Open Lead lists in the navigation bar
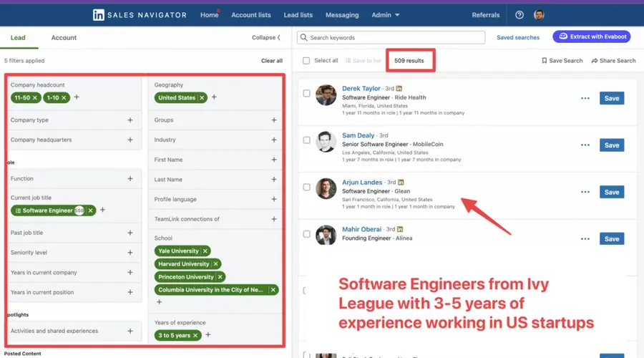This screenshot has width=644, height=358. (298, 15)
